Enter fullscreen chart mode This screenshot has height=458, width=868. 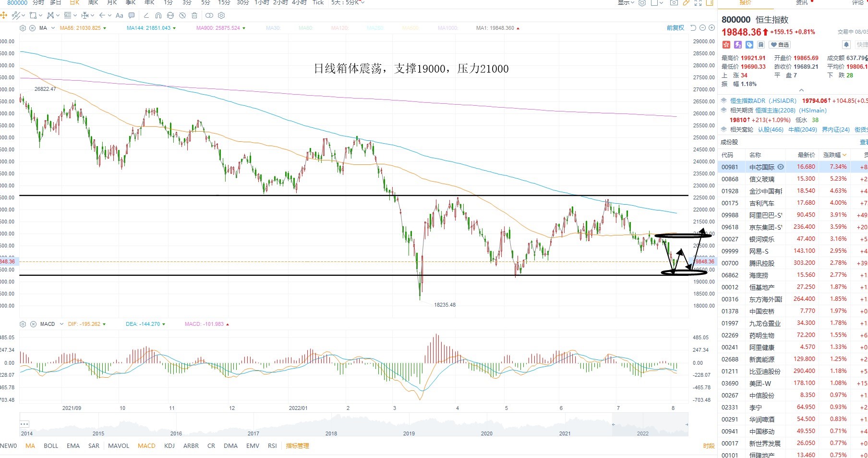point(698,2)
